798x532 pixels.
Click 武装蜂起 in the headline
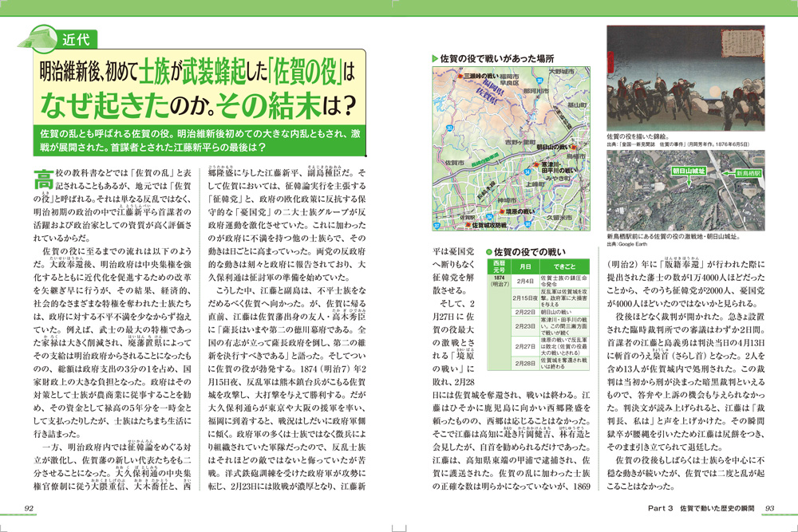[x=214, y=72]
